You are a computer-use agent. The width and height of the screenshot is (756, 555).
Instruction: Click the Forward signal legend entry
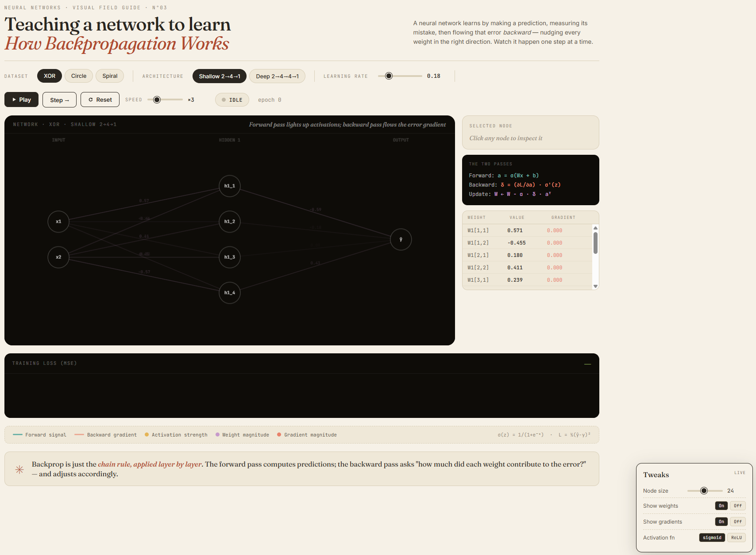[40, 435]
